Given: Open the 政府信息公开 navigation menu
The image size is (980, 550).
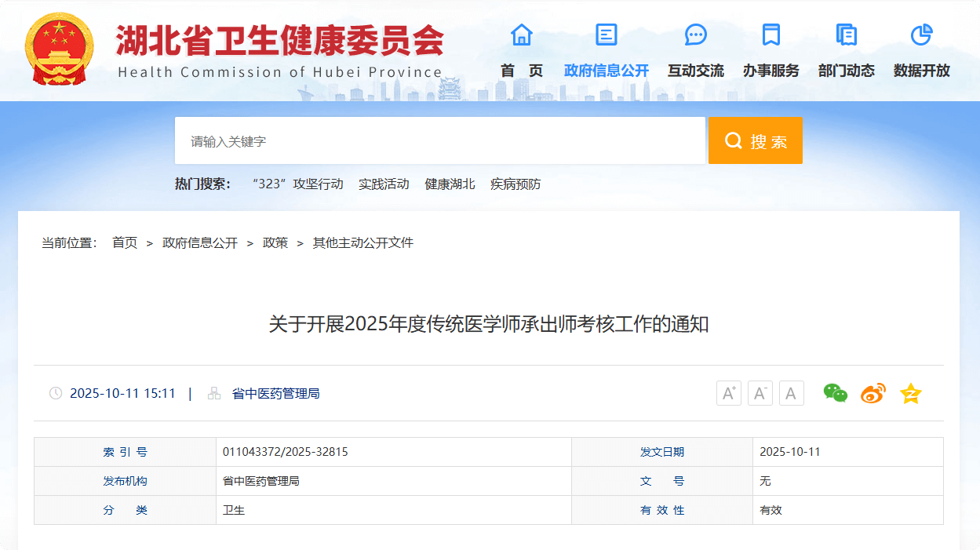Looking at the screenshot, I should [x=607, y=71].
